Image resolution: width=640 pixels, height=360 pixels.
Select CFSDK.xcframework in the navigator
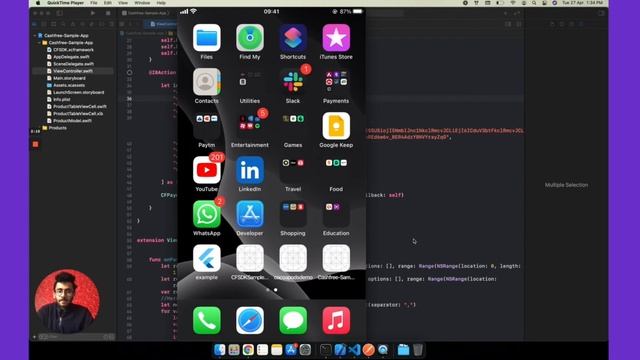(73, 50)
